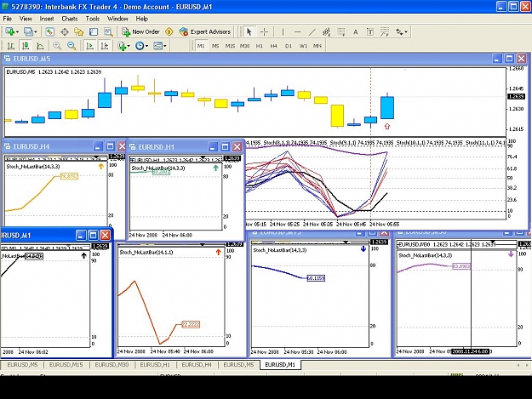Open the File menu
Screen dimensions: 532x399
coord(7,19)
